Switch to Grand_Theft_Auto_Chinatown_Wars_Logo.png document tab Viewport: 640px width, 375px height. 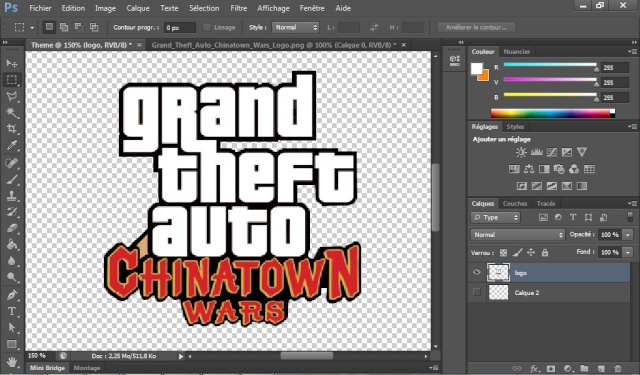coord(273,45)
